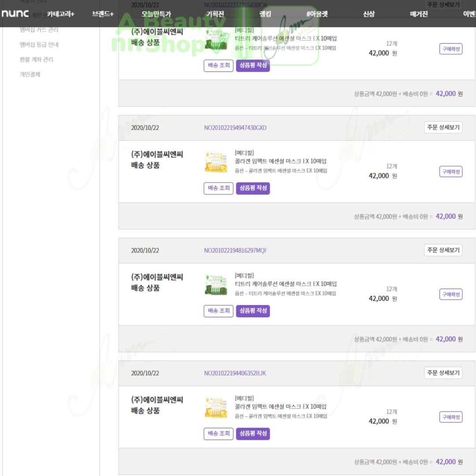
Task: Go to the 랭킹 page
Action: [265, 14]
